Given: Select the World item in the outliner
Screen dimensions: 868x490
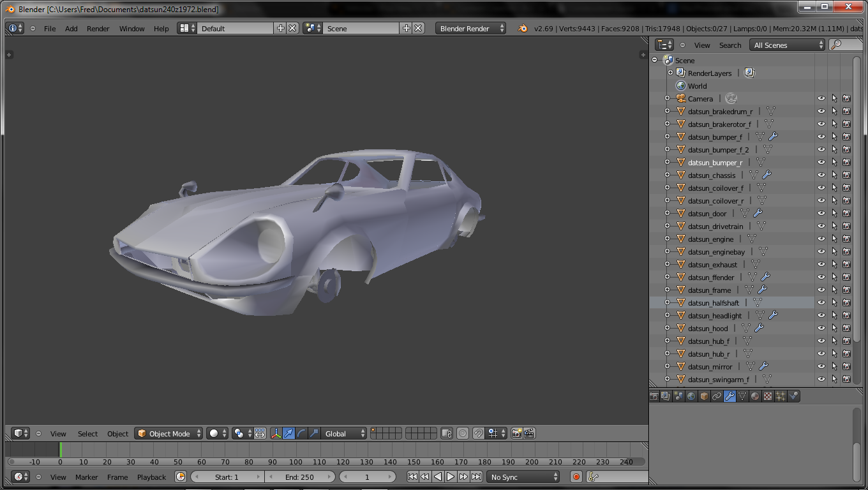Looking at the screenshot, I should tap(697, 86).
